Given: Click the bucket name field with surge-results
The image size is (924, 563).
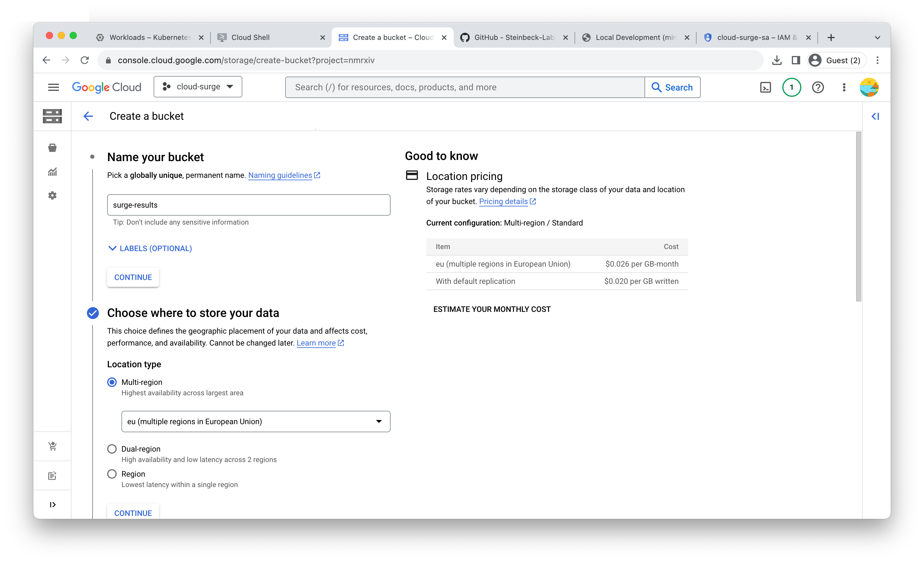Looking at the screenshot, I should click(x=249, y=205).
